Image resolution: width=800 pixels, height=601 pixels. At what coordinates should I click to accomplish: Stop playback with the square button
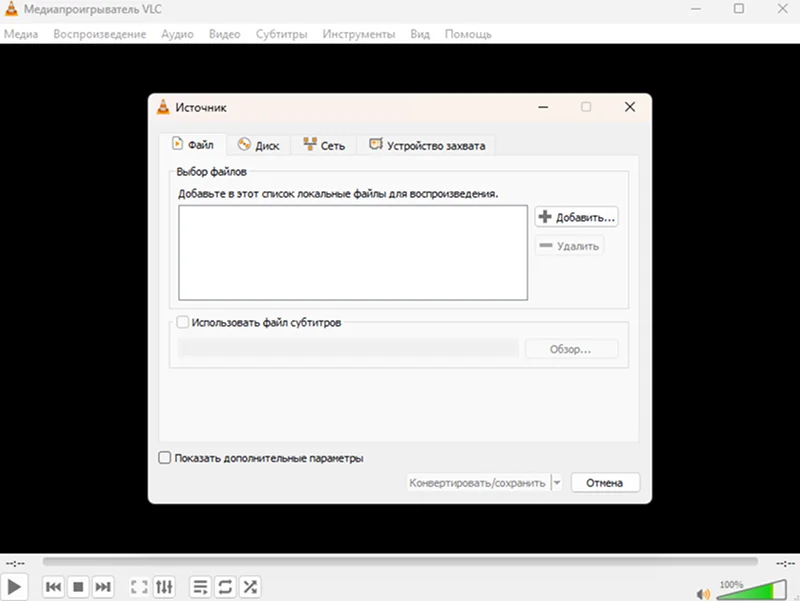(78, 587)
